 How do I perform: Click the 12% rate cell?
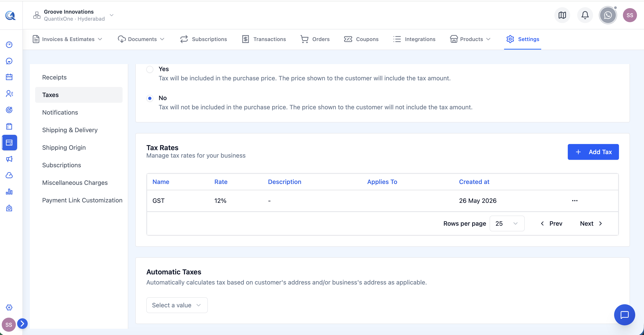(x=220, y=201)
